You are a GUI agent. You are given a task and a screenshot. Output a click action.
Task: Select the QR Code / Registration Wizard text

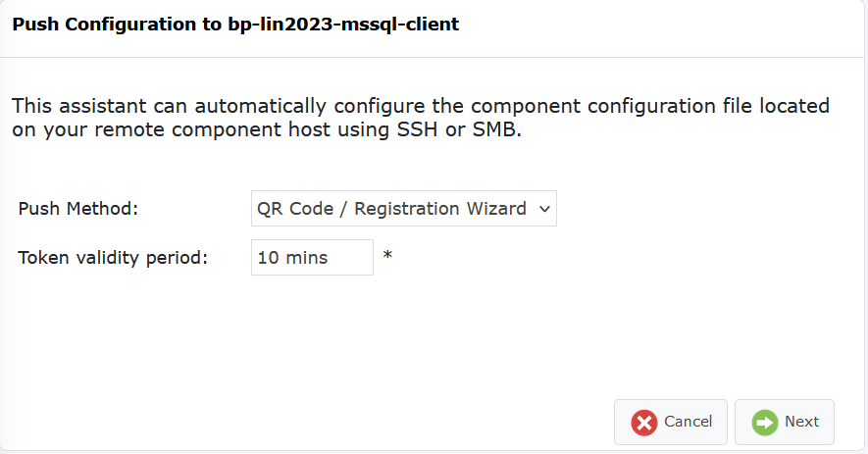[x=391, y=209]
